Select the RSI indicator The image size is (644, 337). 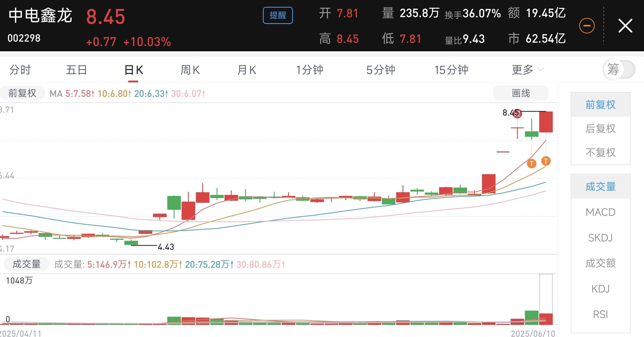(x=601, y=314)
